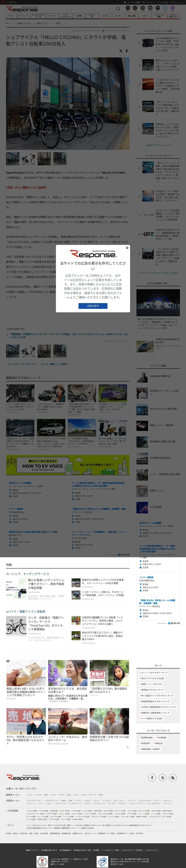This screenshot has height=868, width=186.
Task: Open the search magnifier in the header
Action: pos(118,9)
